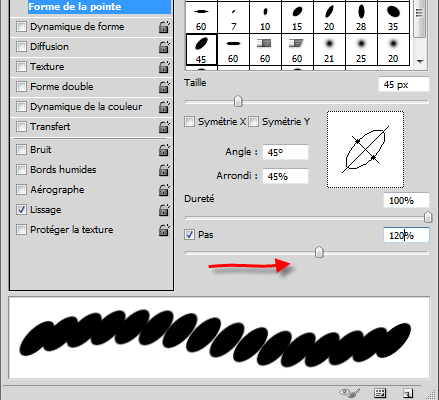Enable Bords humides checkbox
Image resolution: width=439 pixels, height=400 pixels.
21,170
